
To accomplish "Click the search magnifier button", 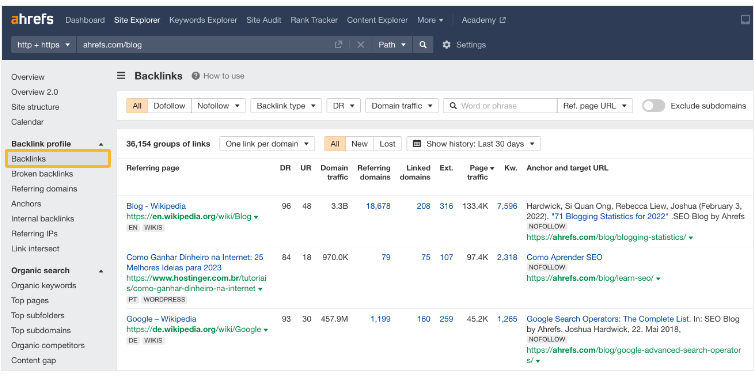I will [423, 45].
